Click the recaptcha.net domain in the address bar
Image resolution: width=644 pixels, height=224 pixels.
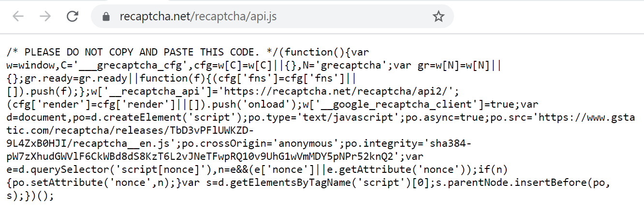click(x=155, y=16)
